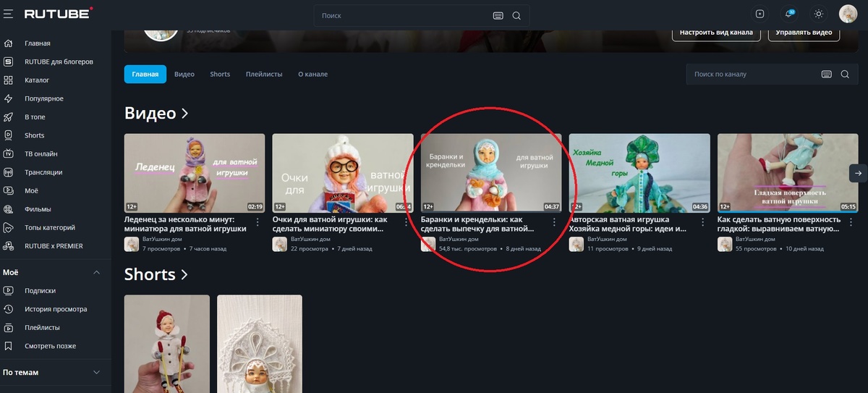Click the upload video plus icon
868x393 pixels.
click(759, 14)
